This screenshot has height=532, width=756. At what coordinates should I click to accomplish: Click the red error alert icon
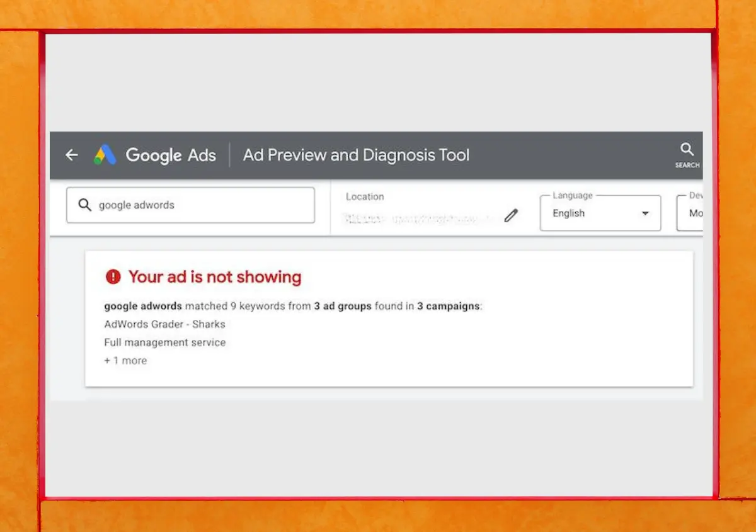113,276
